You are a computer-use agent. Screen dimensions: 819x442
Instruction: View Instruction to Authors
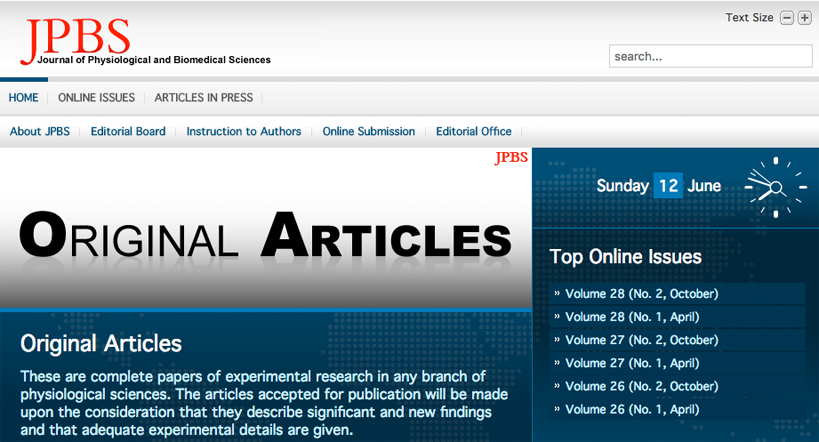point(243,131)
